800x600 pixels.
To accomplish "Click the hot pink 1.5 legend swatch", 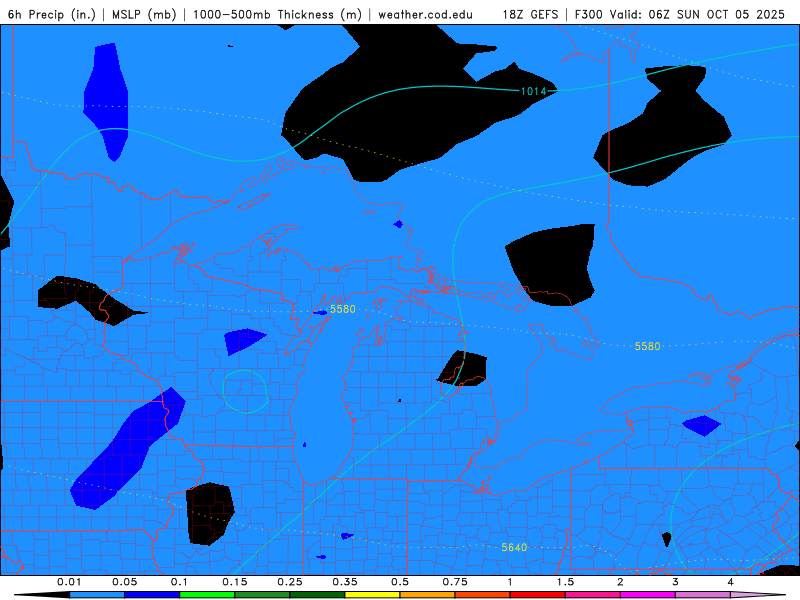I will pos(593,595).
